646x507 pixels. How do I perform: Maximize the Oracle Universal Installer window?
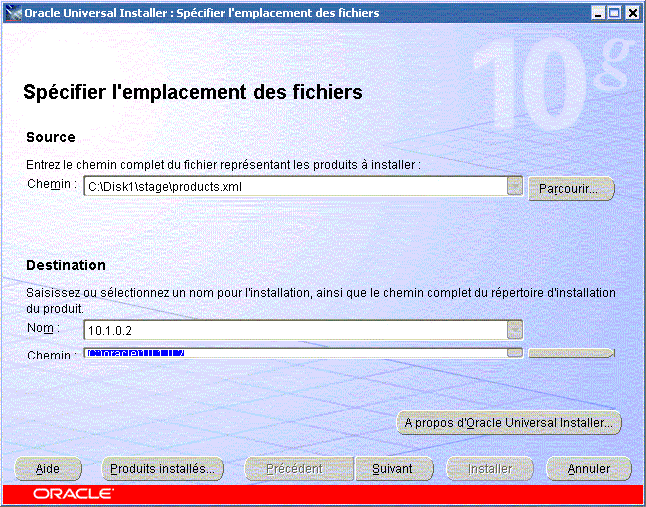pos(613,13)
